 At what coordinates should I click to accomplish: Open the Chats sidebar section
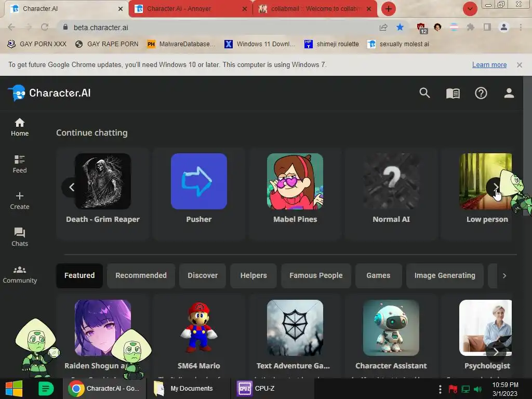pyautogui.click(x=20, y=237)
